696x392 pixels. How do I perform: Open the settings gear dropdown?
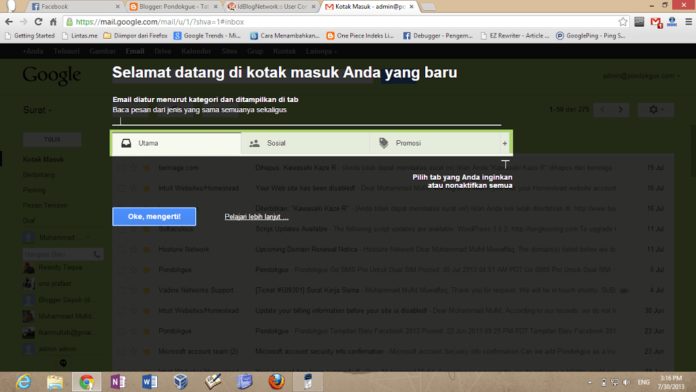[x=656, y=110]
